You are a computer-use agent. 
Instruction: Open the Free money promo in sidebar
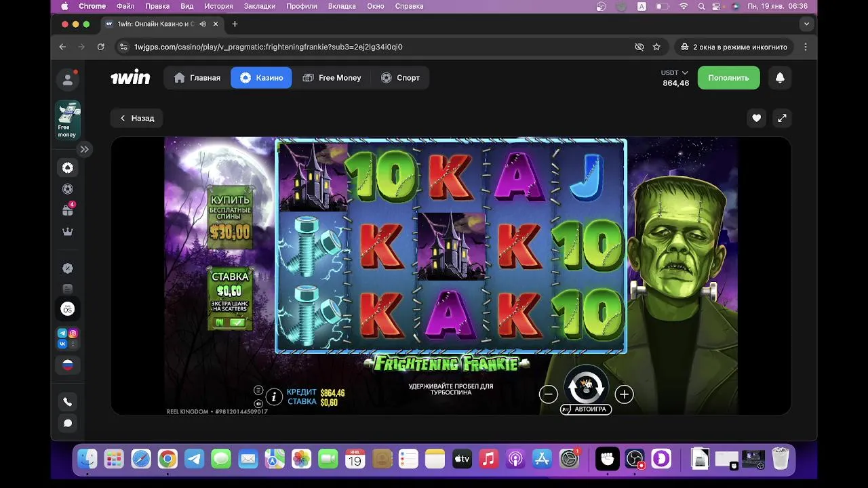(68, 120)
